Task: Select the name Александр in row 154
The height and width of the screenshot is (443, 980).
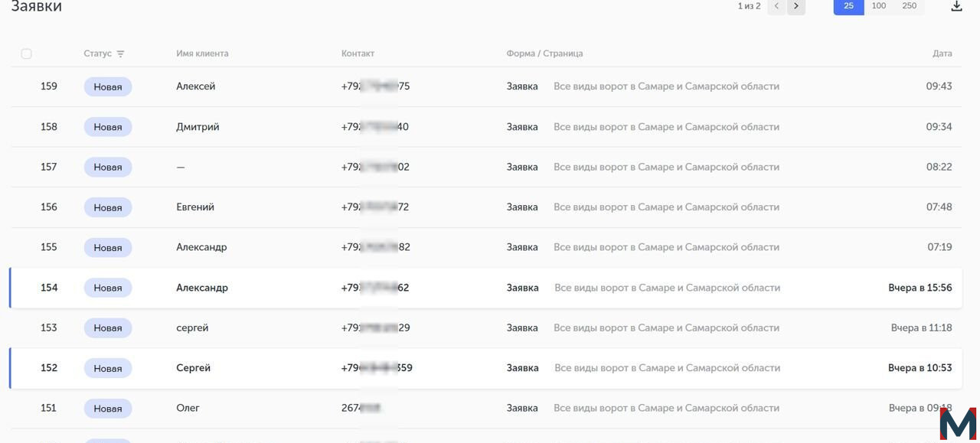Action: [202, 288]
